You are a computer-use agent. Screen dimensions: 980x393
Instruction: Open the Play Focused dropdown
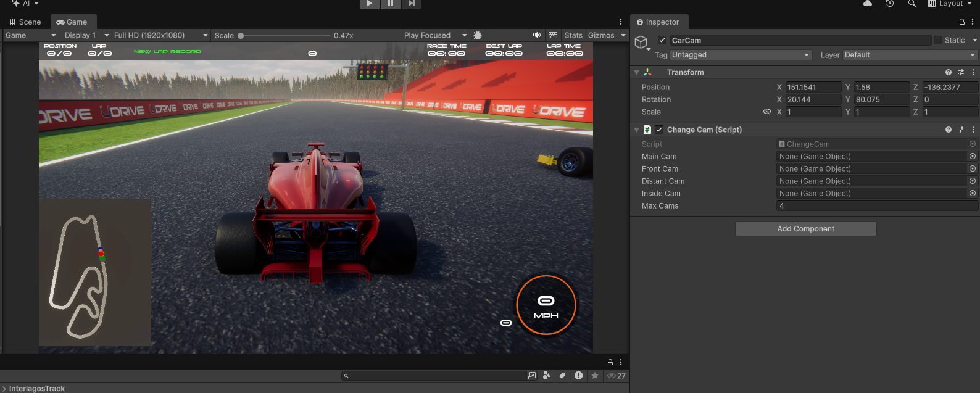435,36
